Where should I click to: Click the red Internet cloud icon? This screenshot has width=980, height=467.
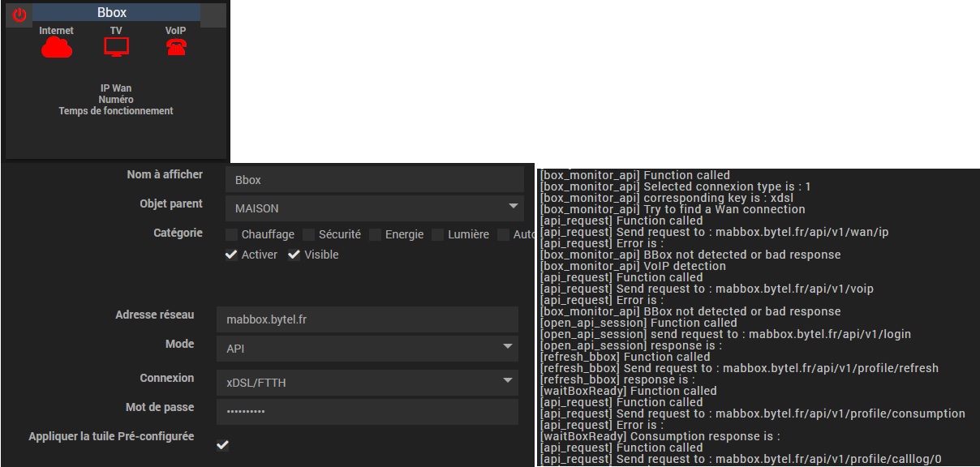coord(57,49)
